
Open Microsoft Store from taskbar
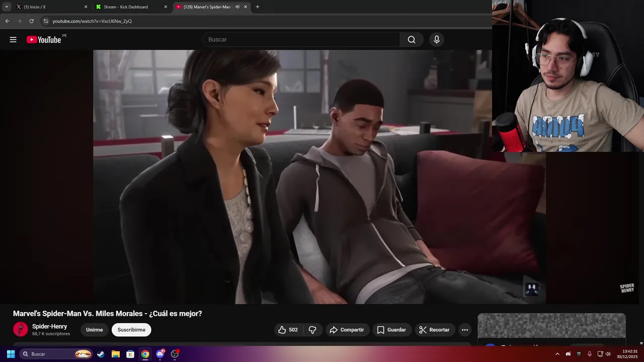(130, 354)
